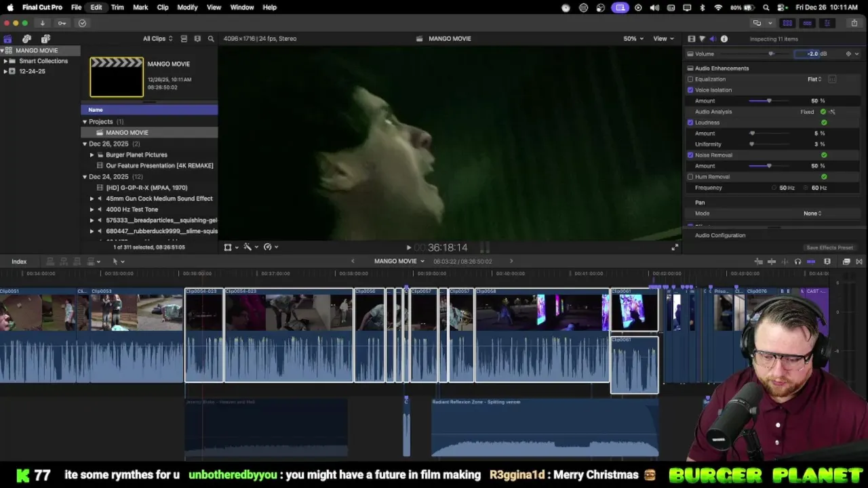The width and height of the screenshot is (868, 488).
Task: Open the Window menu
Action: (x=242, y=7)
